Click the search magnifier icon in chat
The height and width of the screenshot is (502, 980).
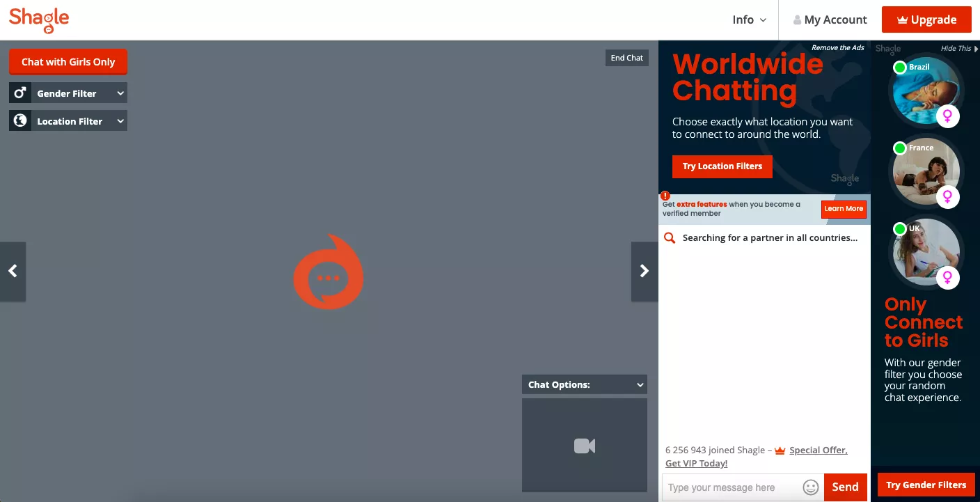point(670,238)
